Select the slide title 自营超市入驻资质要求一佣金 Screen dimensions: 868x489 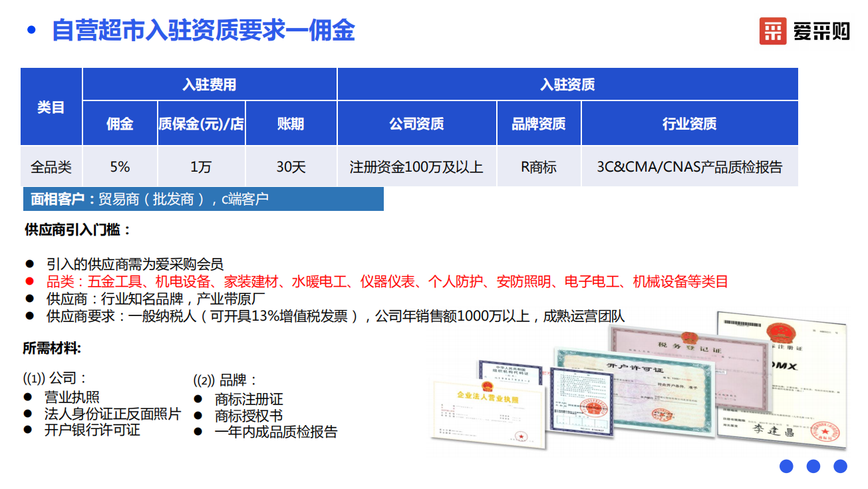click(x=204, y=31)
